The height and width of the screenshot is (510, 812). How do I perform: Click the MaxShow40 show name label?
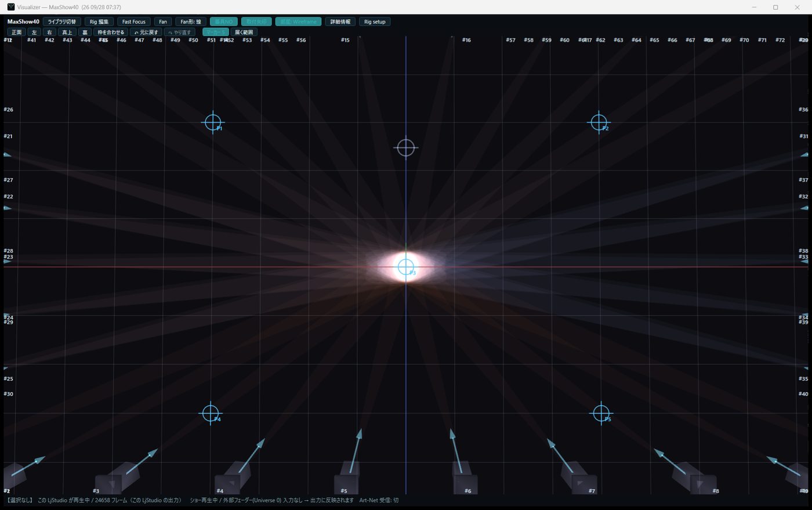23,21
